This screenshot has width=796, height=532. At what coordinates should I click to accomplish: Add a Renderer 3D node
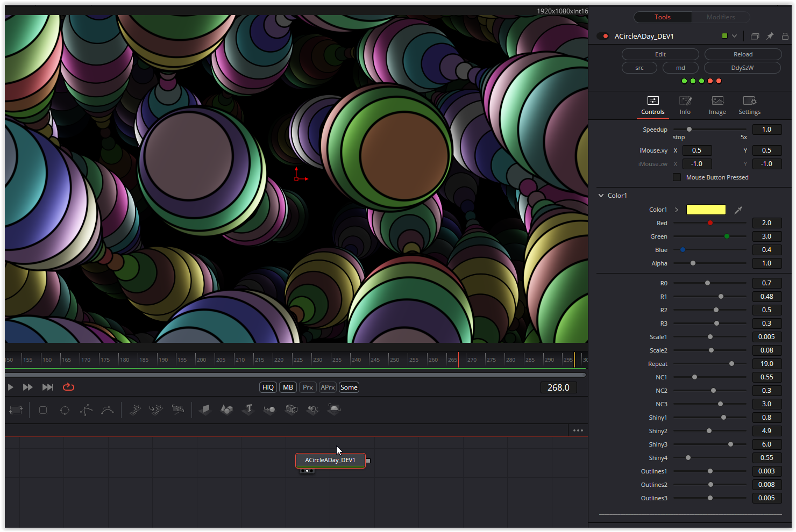click(x=334, y=410)
